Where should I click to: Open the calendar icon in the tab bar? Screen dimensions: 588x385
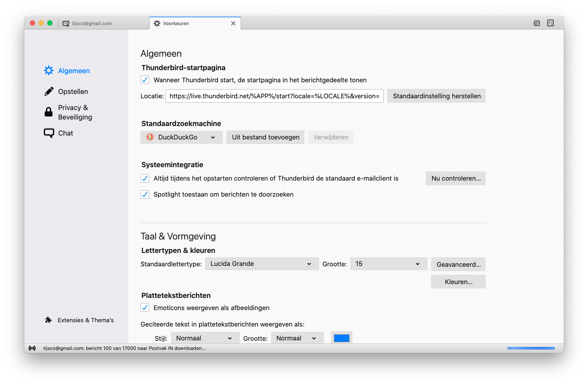click(x=536, y=23)
